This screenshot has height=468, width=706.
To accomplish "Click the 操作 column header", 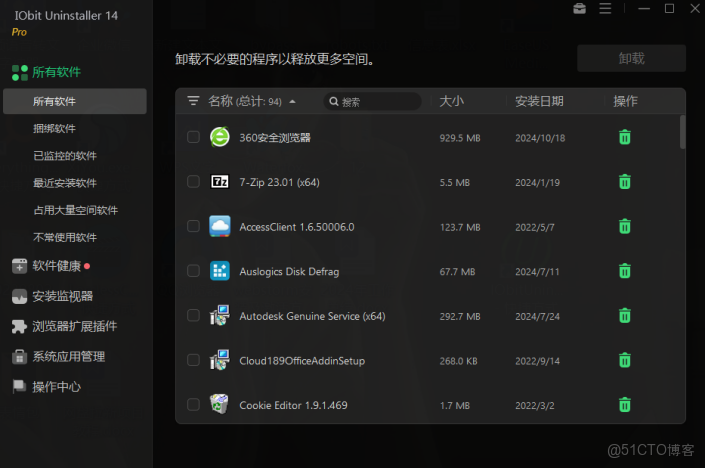I will (625, 101).
